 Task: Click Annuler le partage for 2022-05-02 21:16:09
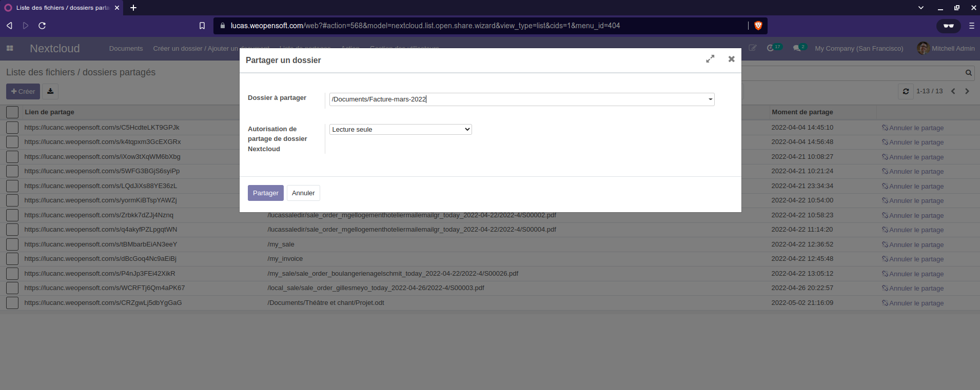(913, 303)
